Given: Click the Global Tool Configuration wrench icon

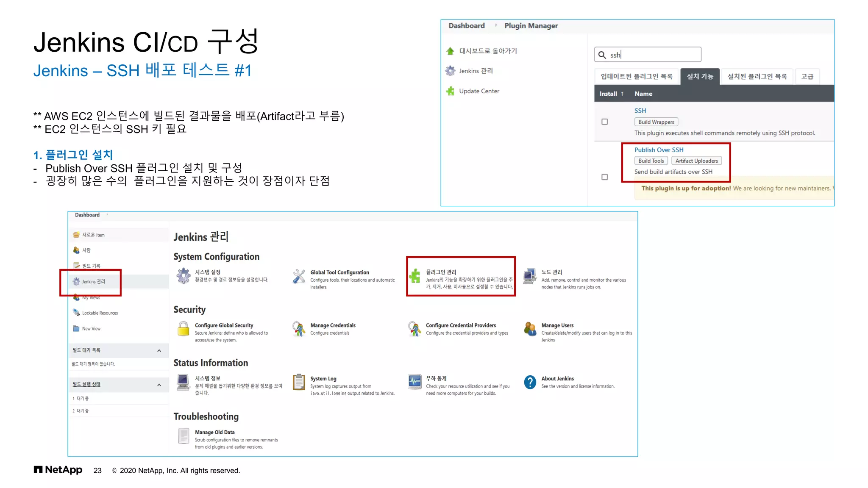Looking at the screenshot, I should click(x=299, y=276).
